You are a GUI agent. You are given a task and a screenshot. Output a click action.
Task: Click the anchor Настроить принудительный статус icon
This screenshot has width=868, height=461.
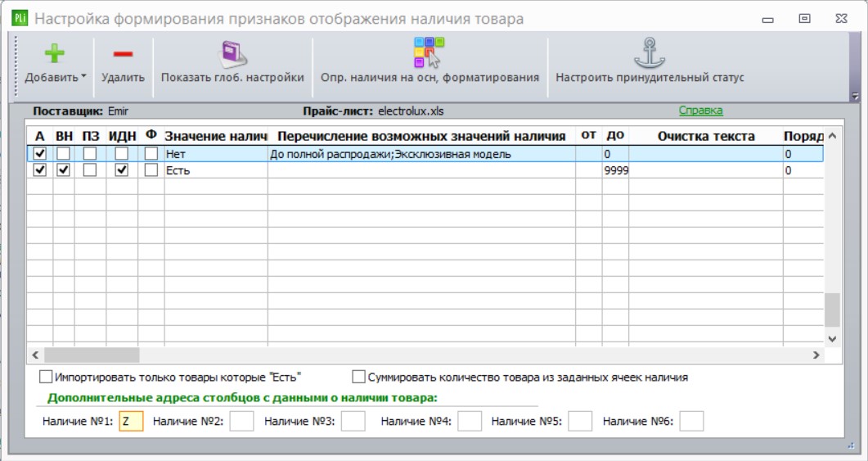pyautogui.click(x=650, y=53)
